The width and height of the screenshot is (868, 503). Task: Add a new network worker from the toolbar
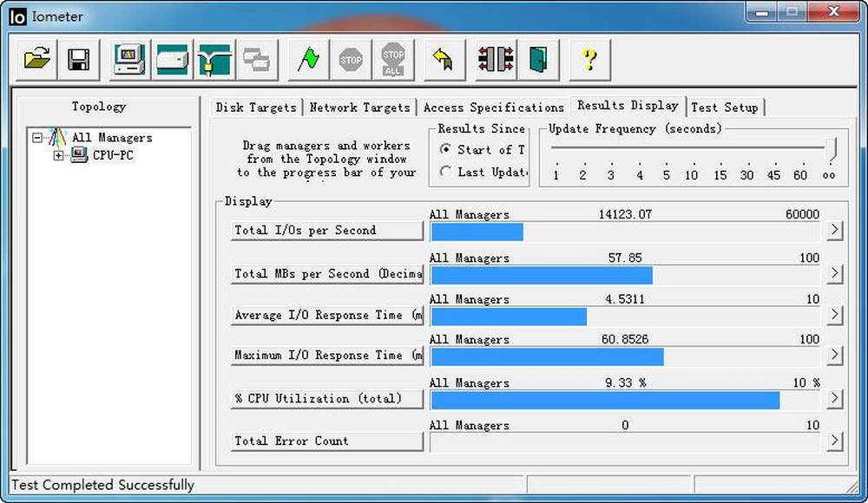click(214, 59)
